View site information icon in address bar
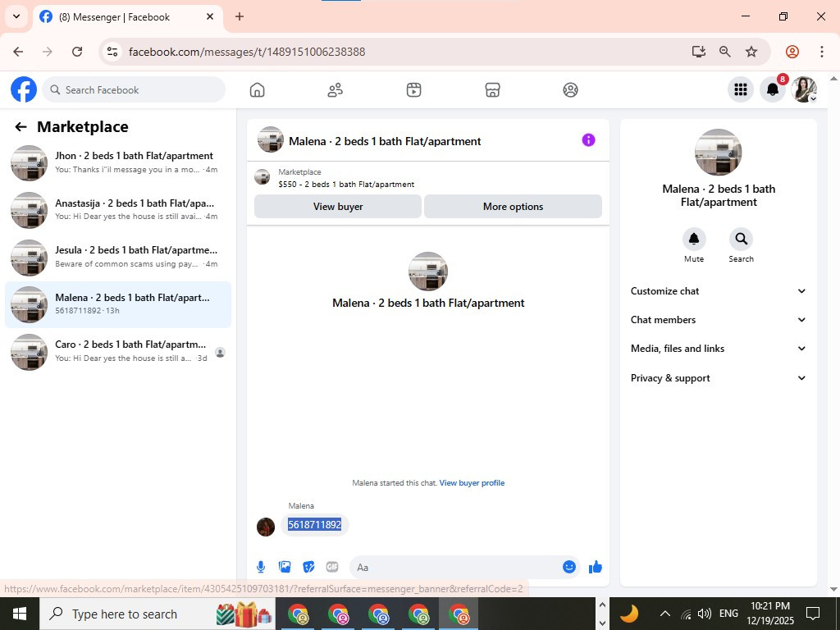840x630 pixels. click(x=112, y=52)
